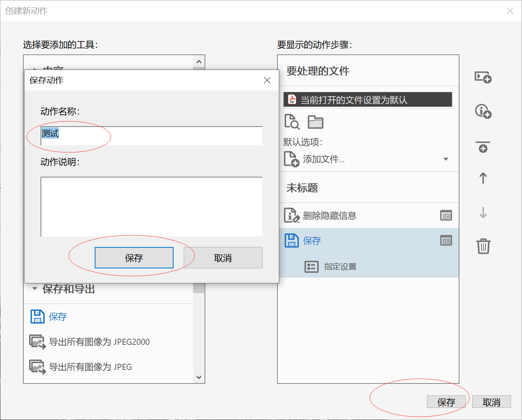Collapse the 保存和导出 section
This screenshot has width=522, height=420.
(35, 289)
